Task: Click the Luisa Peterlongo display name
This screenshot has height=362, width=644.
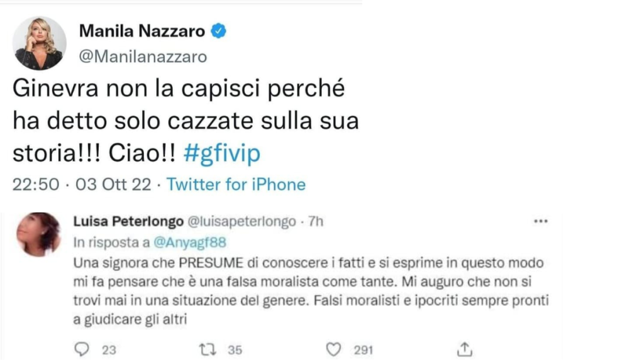Action: 128,221
